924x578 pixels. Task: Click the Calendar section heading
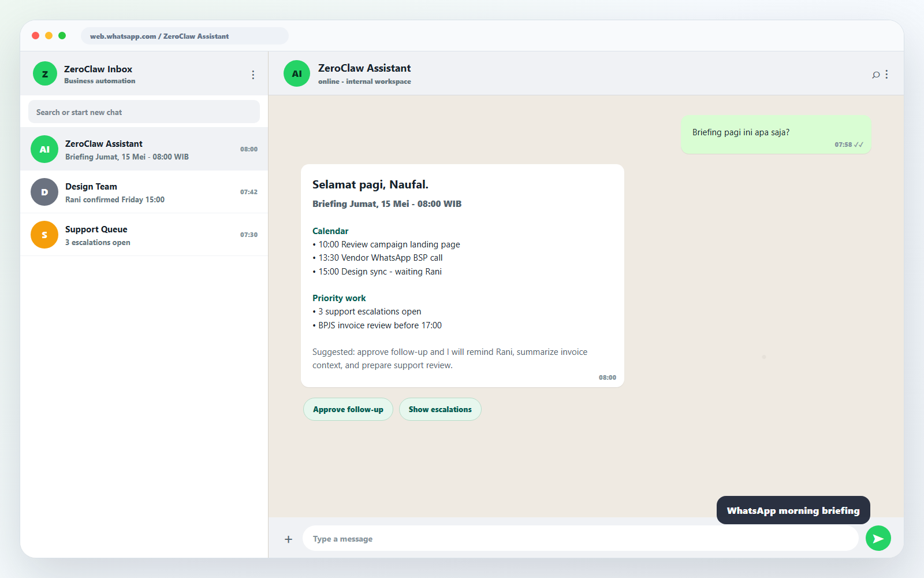click(330, 231)
